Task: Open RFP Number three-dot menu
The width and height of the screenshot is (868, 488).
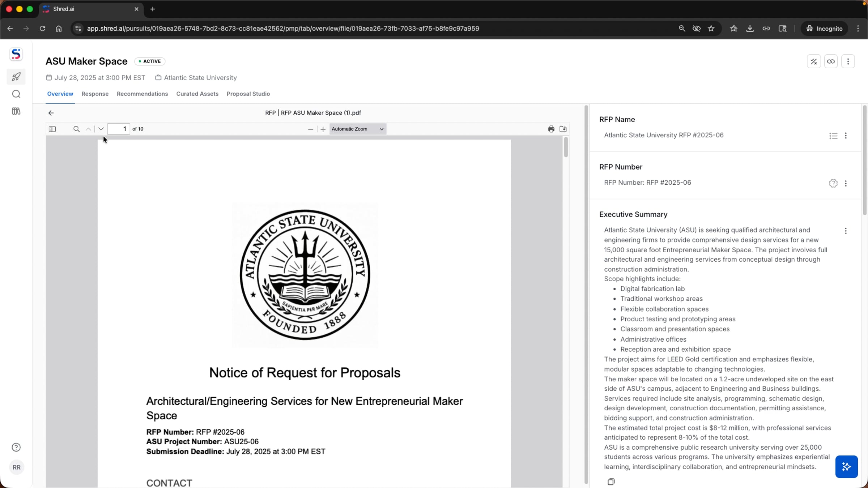Action: coord(846,183)
